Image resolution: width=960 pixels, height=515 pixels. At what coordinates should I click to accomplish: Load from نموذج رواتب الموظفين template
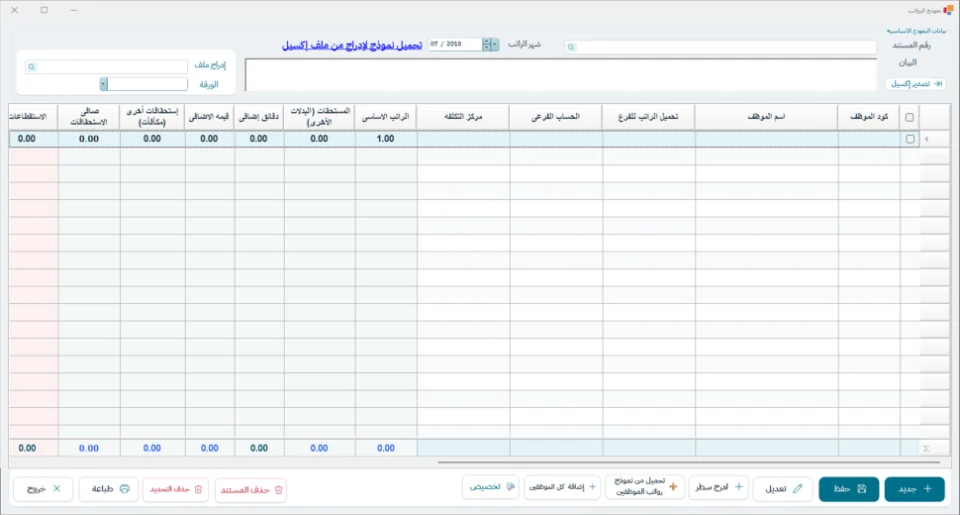(x=645, y=487)
